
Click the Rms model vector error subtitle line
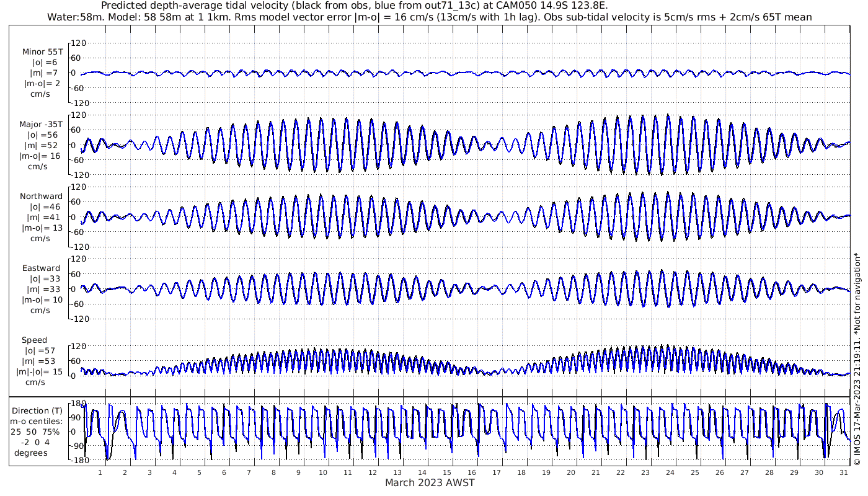click(x=430, y=17)
